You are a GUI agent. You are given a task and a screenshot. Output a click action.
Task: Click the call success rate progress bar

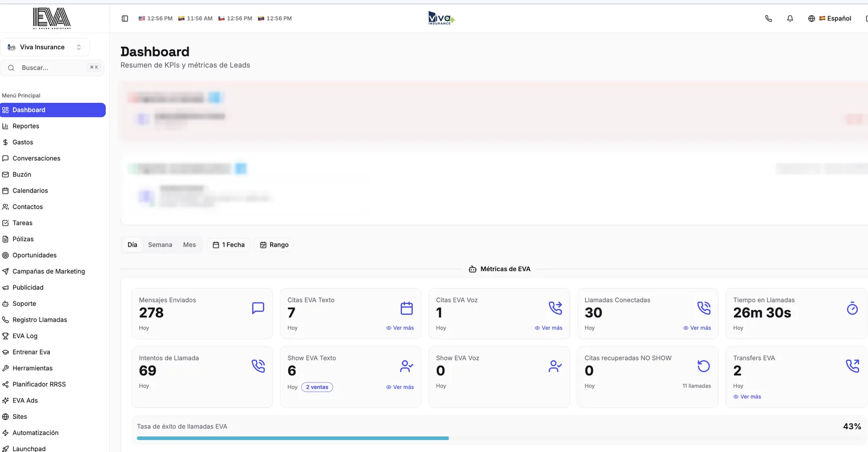(x=499, y=438)
